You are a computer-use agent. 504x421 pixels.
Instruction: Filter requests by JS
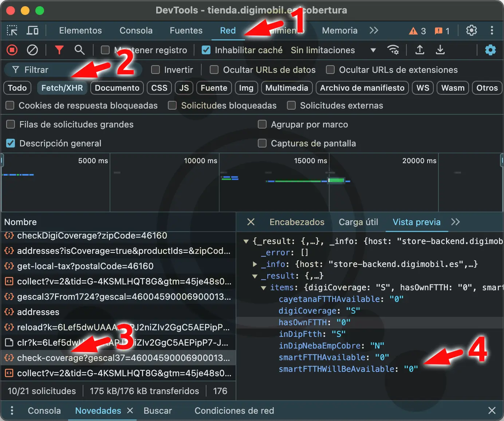click(x=184, y=88)
